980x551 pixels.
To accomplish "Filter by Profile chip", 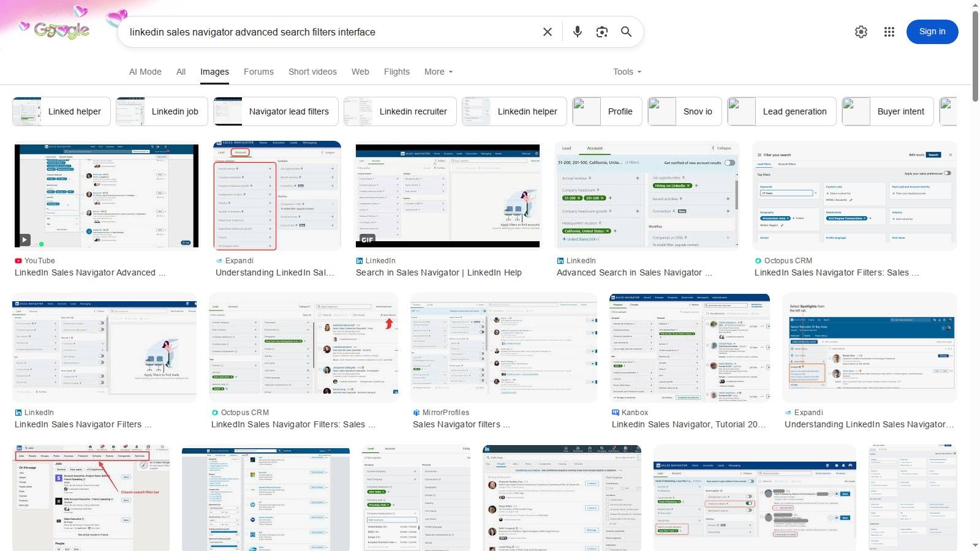I will [x=608, y=111].
